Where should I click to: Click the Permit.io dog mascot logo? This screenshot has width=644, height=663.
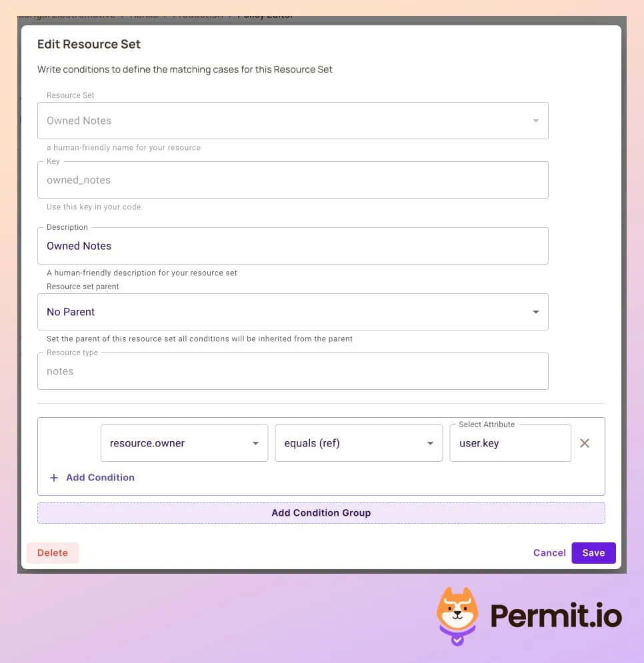click(x=459, y=610)
